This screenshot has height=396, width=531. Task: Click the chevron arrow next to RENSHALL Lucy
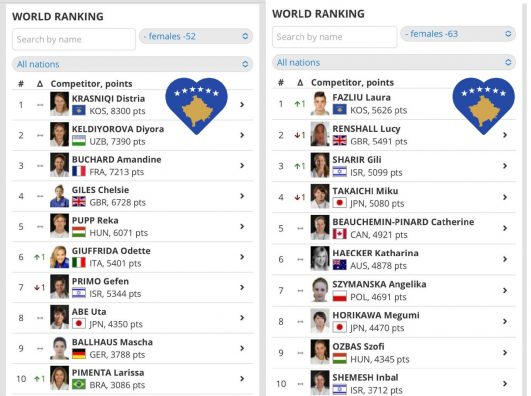tap(505, 135)
